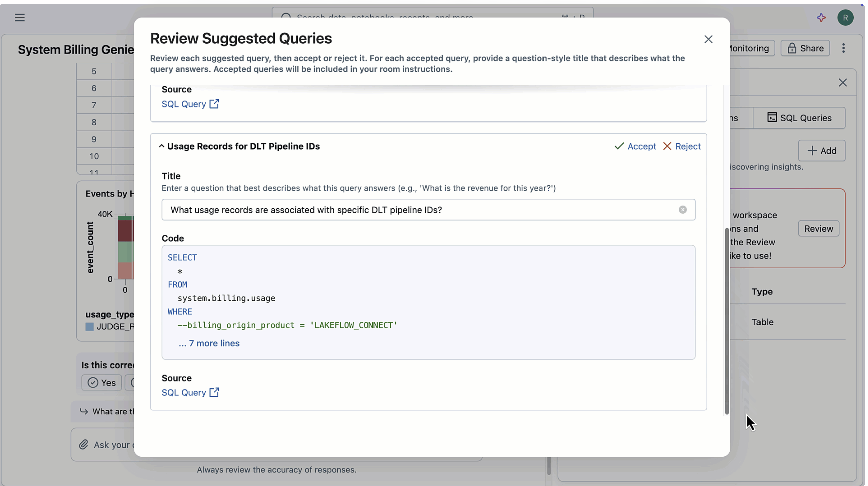Click 'system.billing.usage' in the code

(x=226, y=298)
